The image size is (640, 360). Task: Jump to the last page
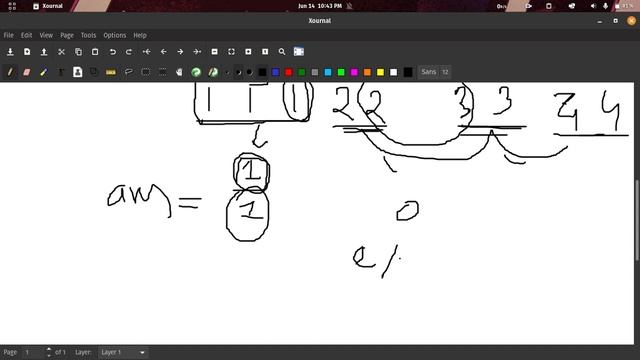(x=197, y=52)
